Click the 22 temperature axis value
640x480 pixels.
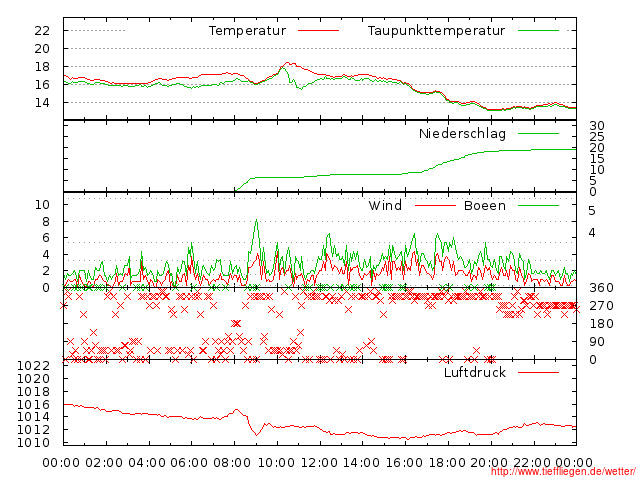tap(42, 31)
